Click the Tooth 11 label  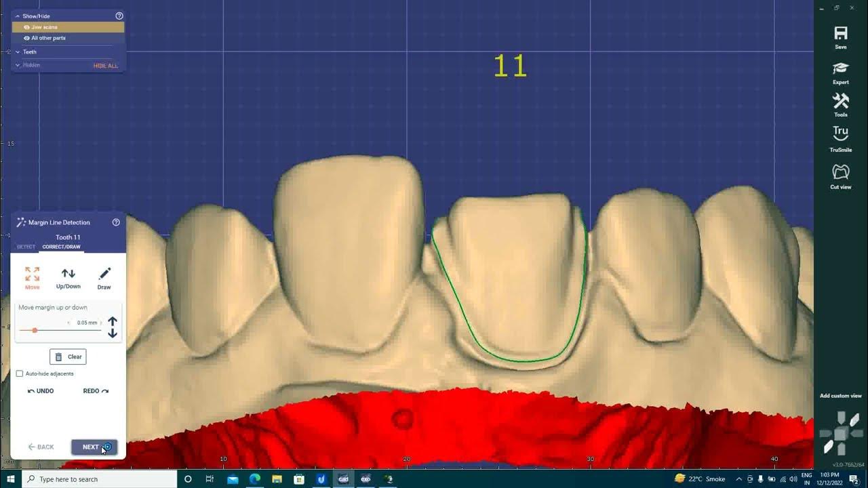(x=68, y=237)
